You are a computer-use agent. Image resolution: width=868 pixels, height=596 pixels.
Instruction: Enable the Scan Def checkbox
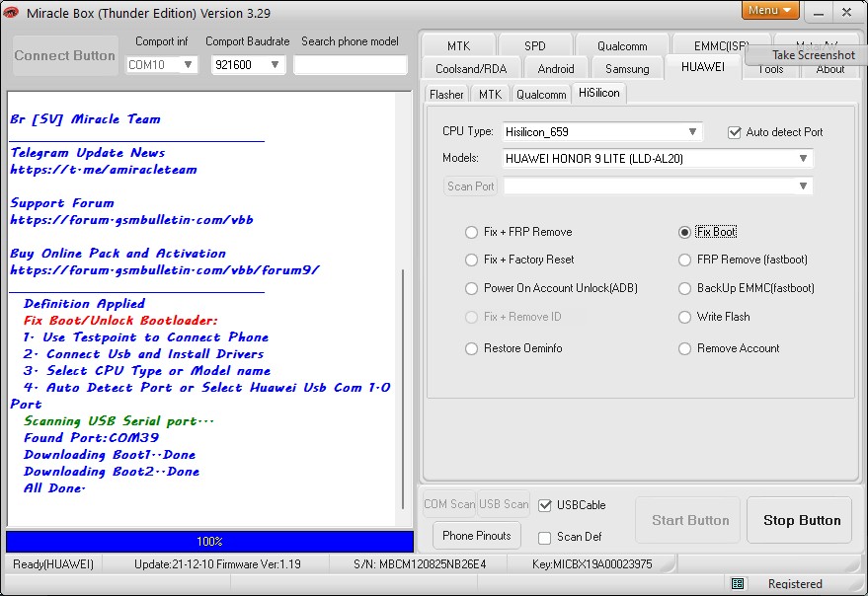pos(545,538)
